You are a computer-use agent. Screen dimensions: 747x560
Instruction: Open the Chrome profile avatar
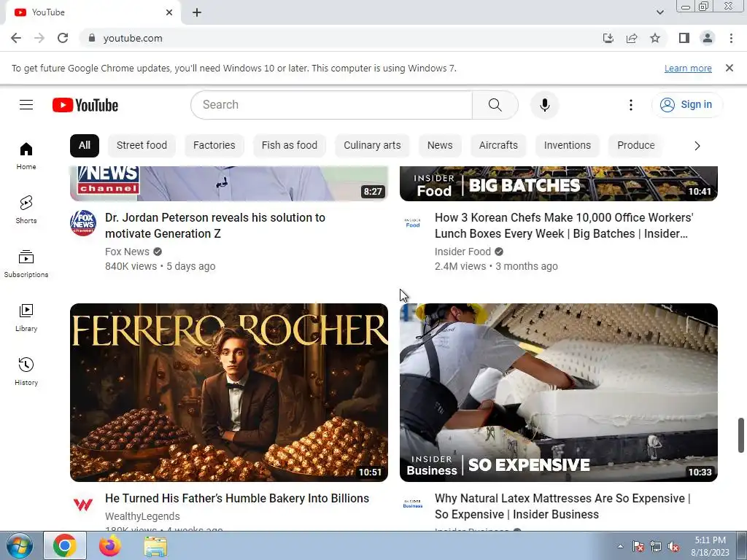[708, 38]
